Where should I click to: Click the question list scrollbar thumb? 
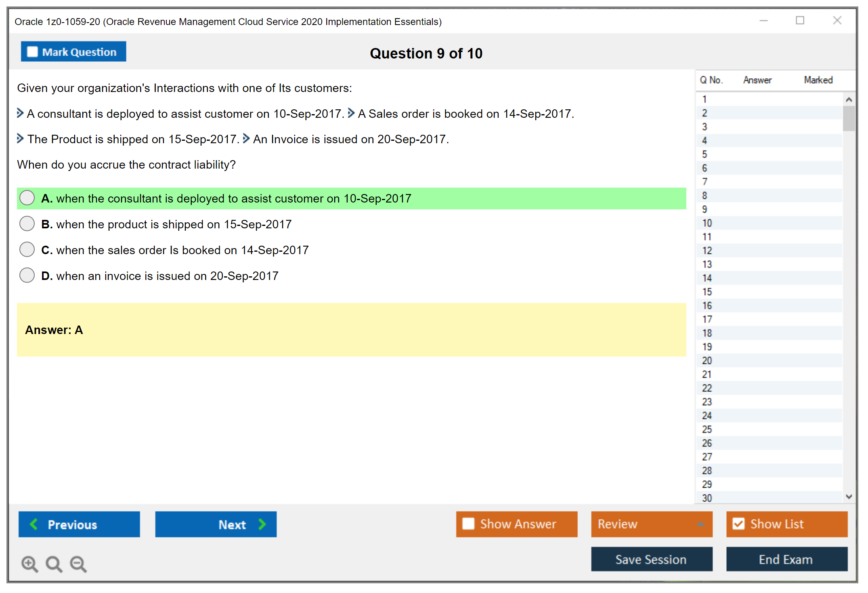tap(849, 118)
